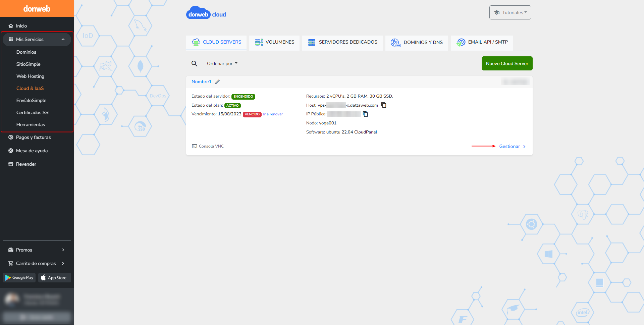
Task: Switch to the VOLUMENES tab
Action: pyautogui.click(x=274, y=42)
